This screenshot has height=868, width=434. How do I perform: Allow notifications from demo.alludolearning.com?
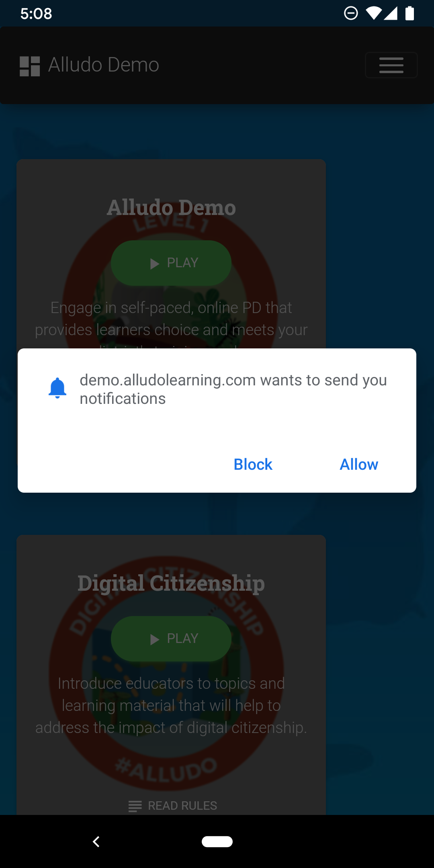click(x=359, y=464)
